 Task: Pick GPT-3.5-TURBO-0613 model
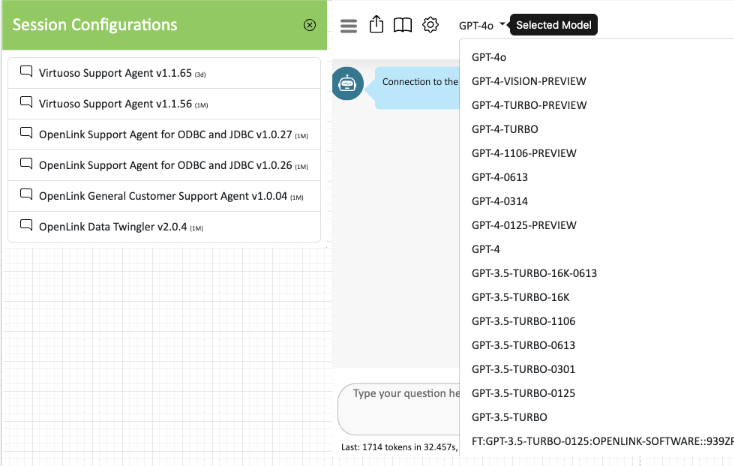coord(523,345)
